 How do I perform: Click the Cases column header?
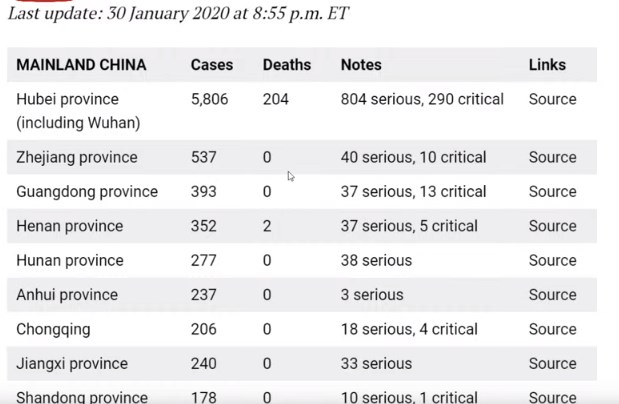click(x=211, y=65)
